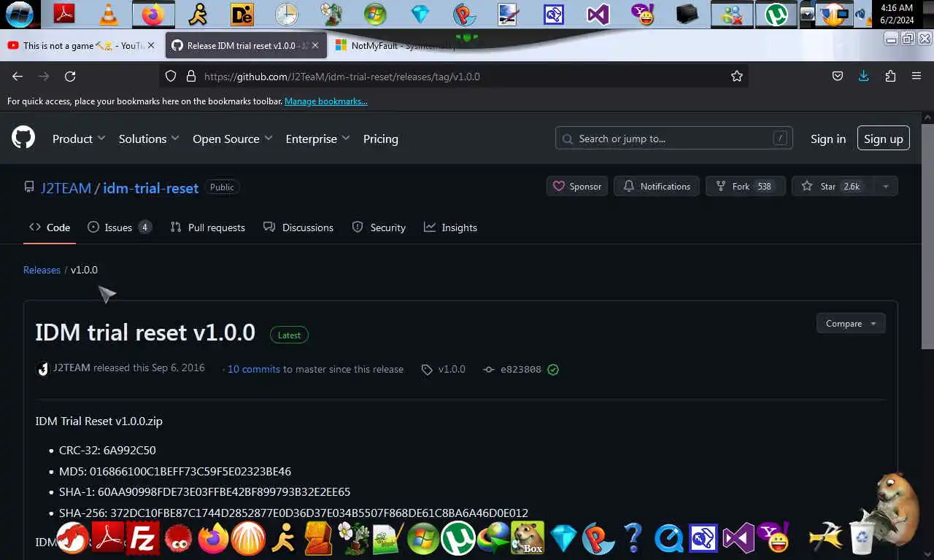Open the Firefox hamburger application menu
The image size is (934, 560).
pyautogui.click(x=916, y=76)
